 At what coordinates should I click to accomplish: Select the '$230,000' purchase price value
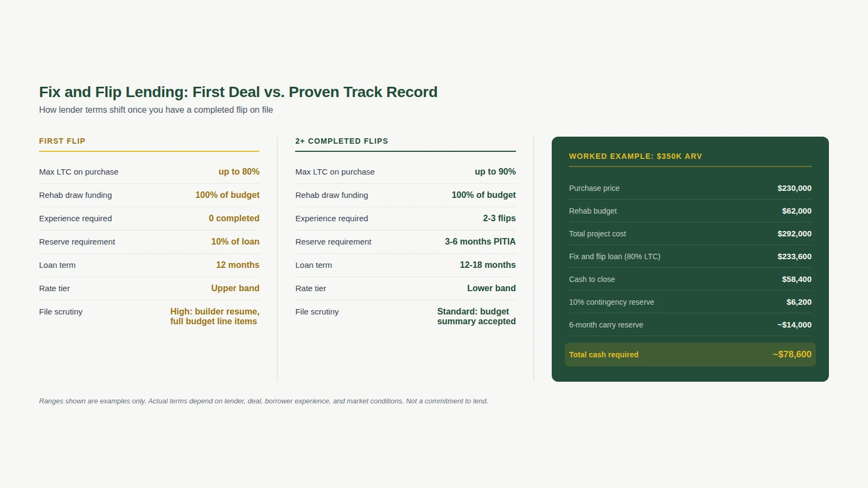[x=794, y=188]
